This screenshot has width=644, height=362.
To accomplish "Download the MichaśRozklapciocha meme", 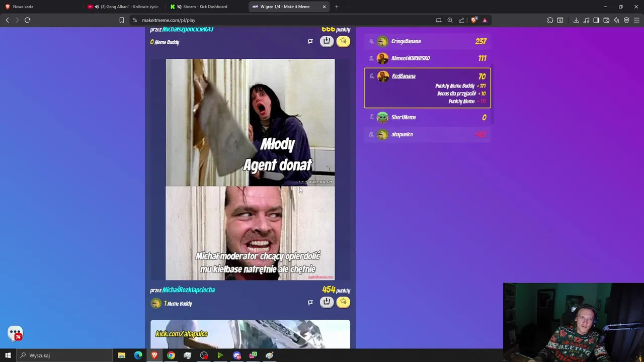I will coord(327,302).
